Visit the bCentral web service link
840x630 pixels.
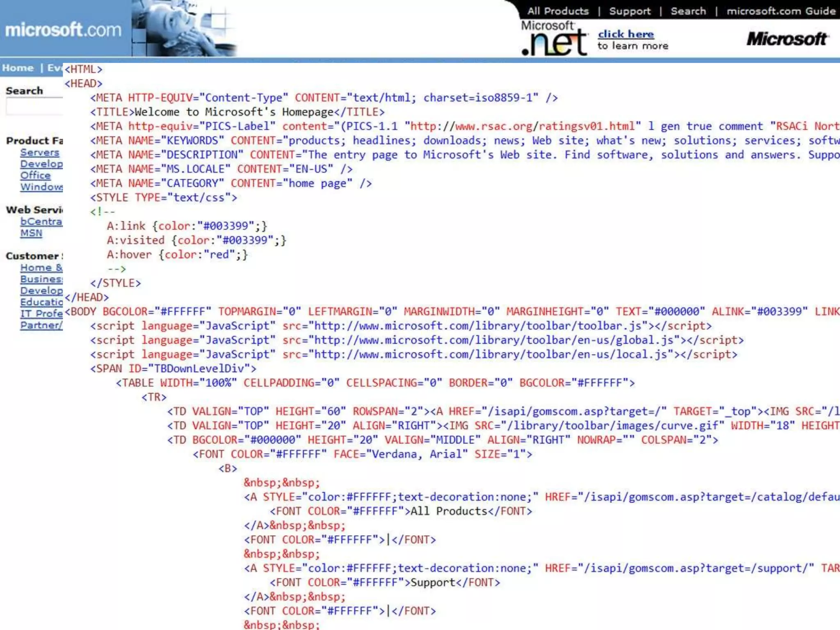pyautogui.click(x=41, y=221)
